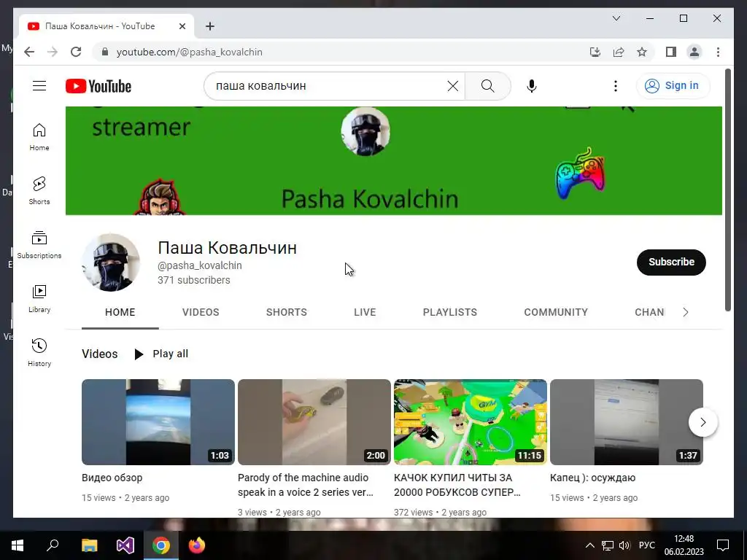The width and height of the screenshot is (747, 560).
Task: Open Library in the sidebar
Action: tap(39, 298)
